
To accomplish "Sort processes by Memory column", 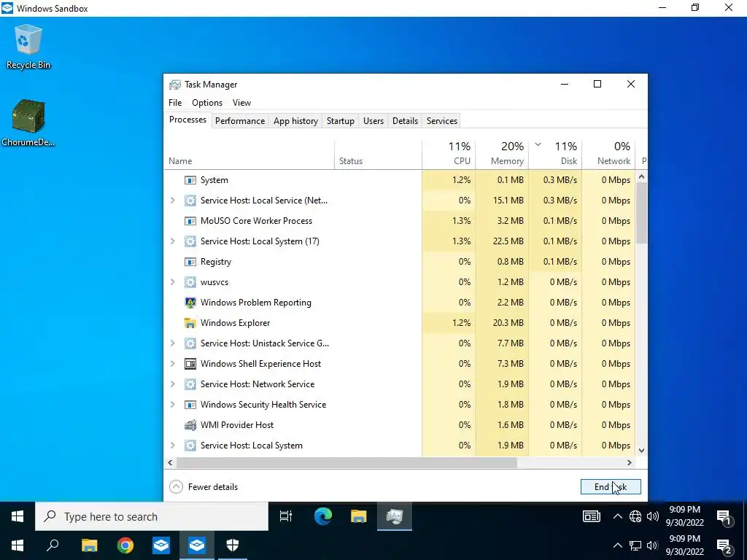I will point(502,154).
